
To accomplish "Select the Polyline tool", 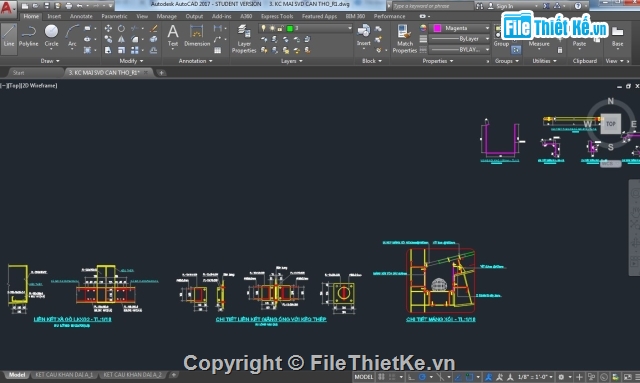I will 29,36.
